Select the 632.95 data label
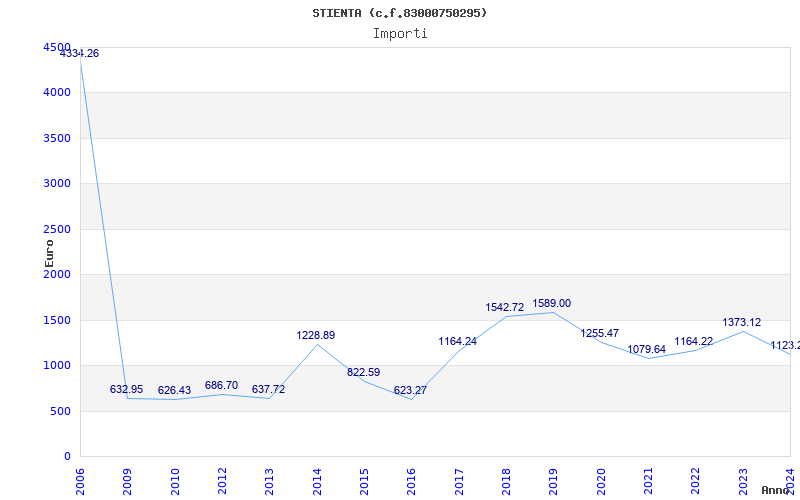This screenshot has width=800, height=500. click(x=128, y=389)
